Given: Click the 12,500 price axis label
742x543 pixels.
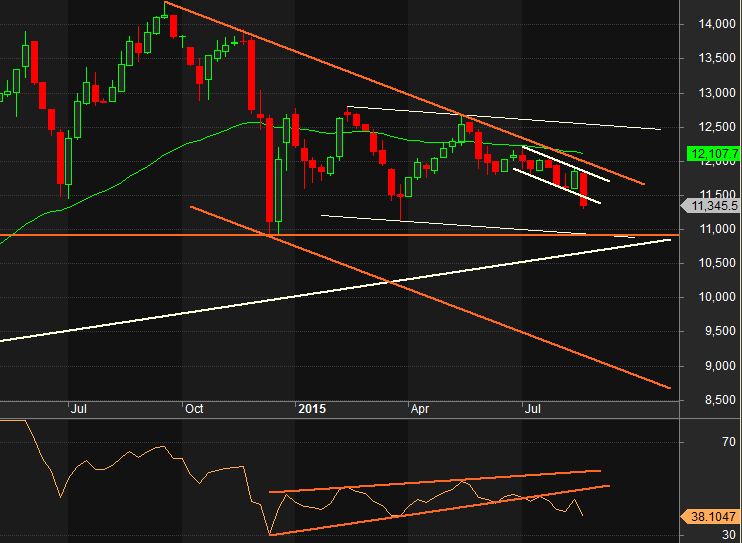Looking at the screenshot, I should pyautogui.click(x=717, y=127).
